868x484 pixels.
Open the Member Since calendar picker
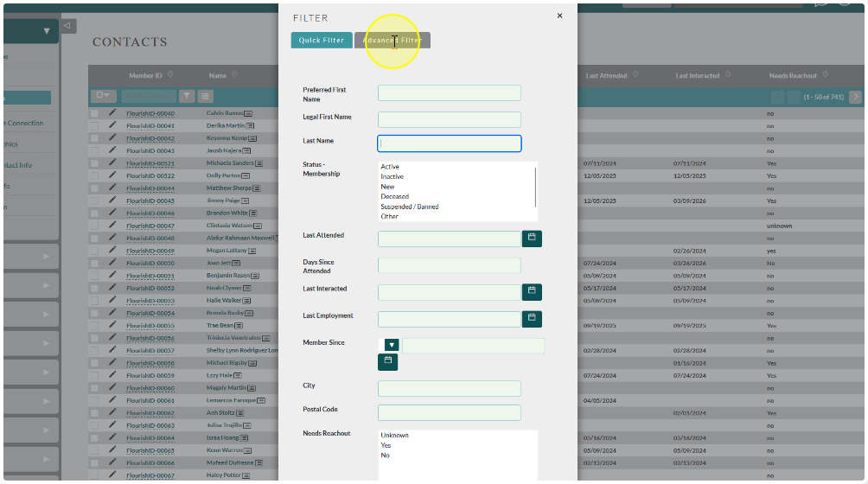(387, 362)
